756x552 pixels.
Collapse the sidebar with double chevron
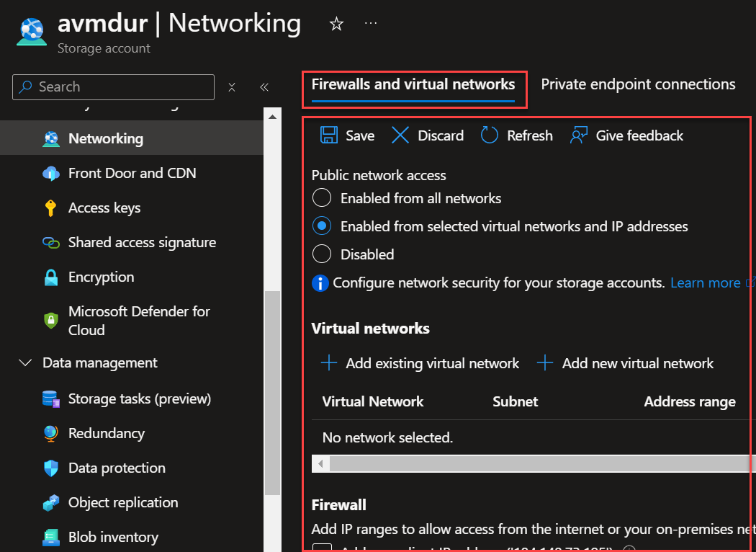[x=264, y=87]
